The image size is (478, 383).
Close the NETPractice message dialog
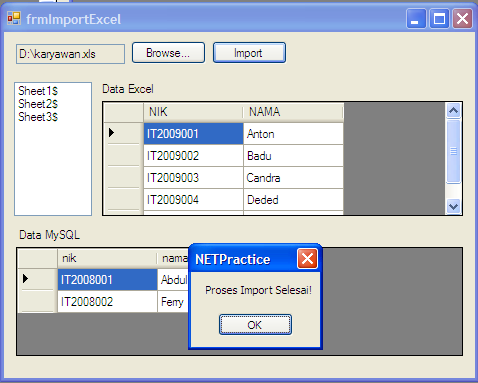point(307,259)
